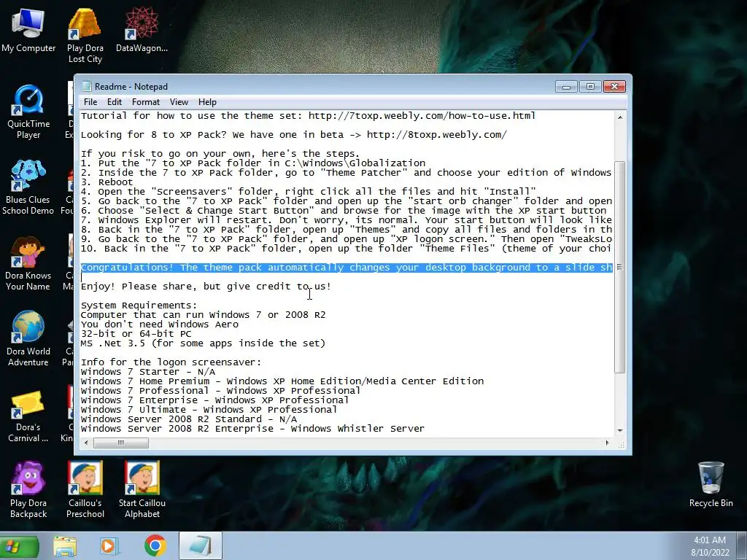Open Google Chrome from taskbar

pyautogui.click(x=155, y=547)
